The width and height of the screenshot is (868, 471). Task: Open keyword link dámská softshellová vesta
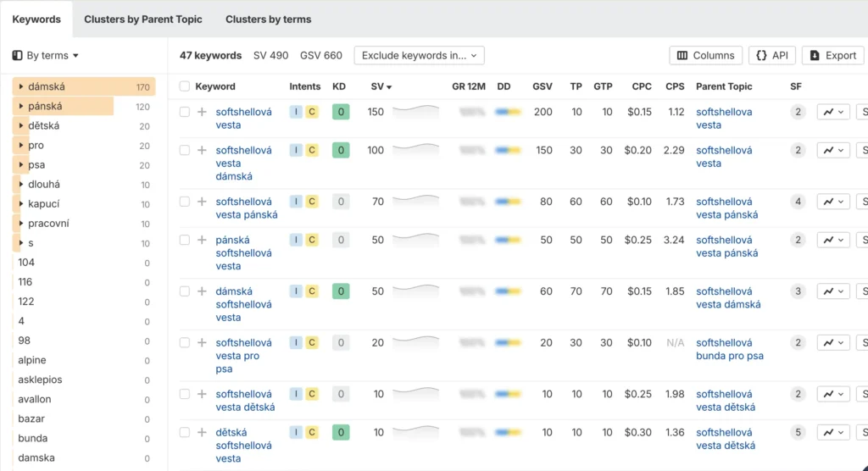coord(243,304)
